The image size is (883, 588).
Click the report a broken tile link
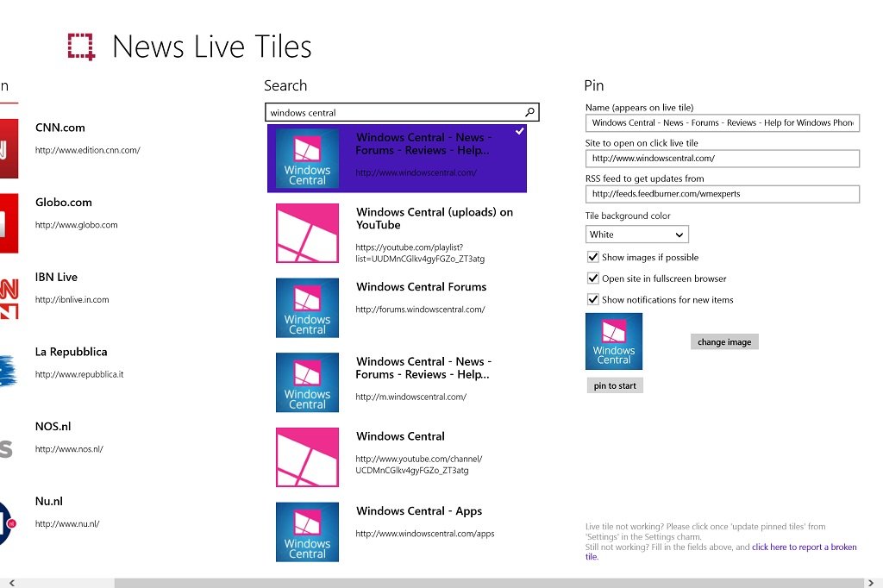tap(805, 547)
